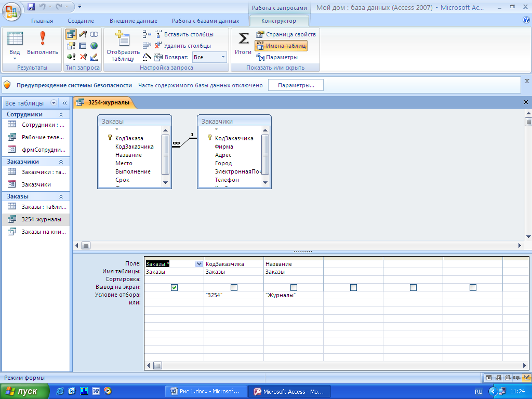This screenshot has height=399, width=532.
Task: Uncheck show box for Заказы.* column
Action: pyautogui.click(x=174, y=287)
